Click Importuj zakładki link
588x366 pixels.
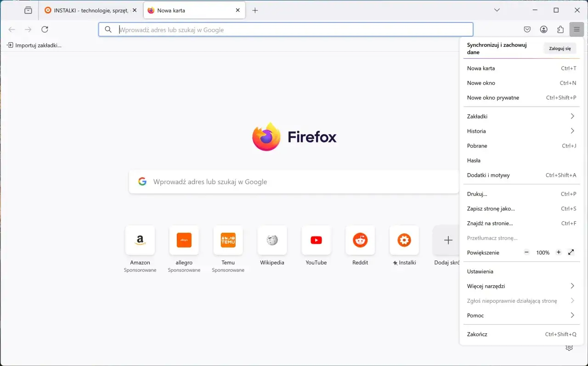coord(34,45)
